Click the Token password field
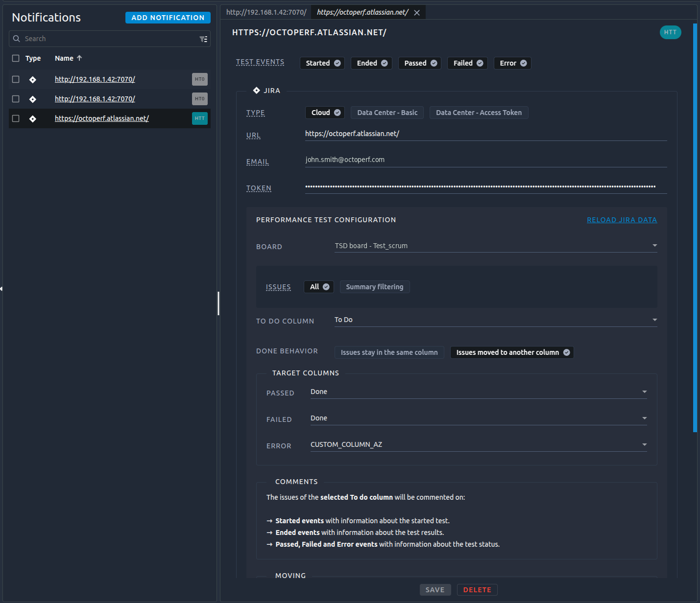The image size is (700, 603). 486,186
